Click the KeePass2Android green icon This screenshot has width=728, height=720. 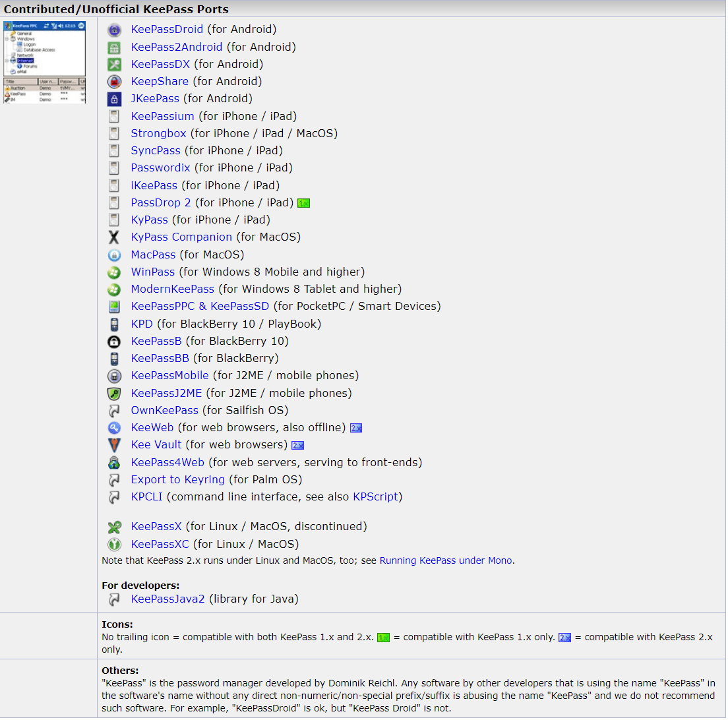tap(114, 47)
